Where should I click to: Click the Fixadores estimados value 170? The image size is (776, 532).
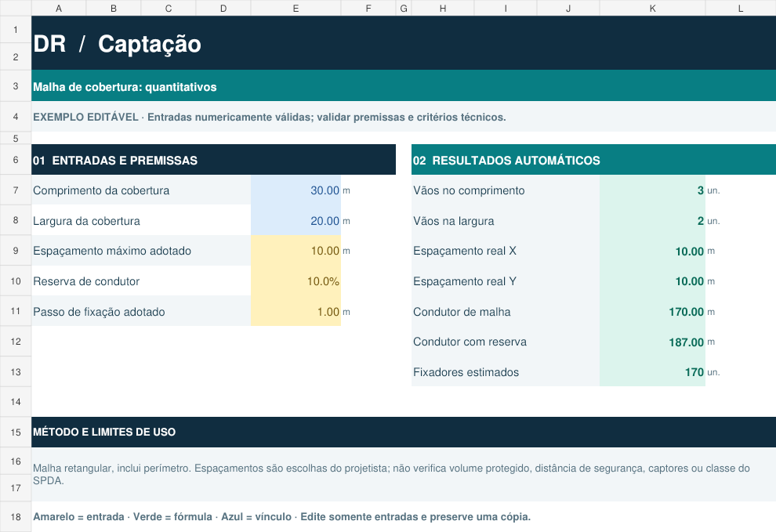[652, 372]
